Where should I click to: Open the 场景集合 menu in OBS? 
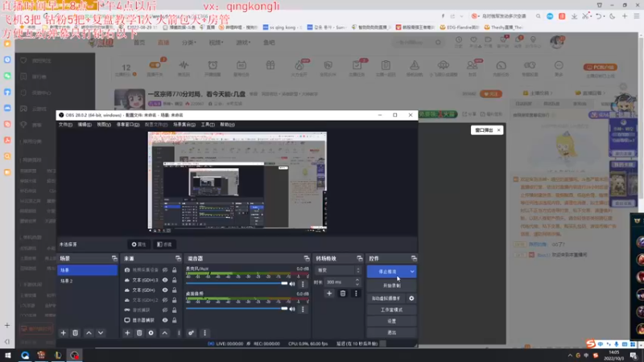pos(184,125)
